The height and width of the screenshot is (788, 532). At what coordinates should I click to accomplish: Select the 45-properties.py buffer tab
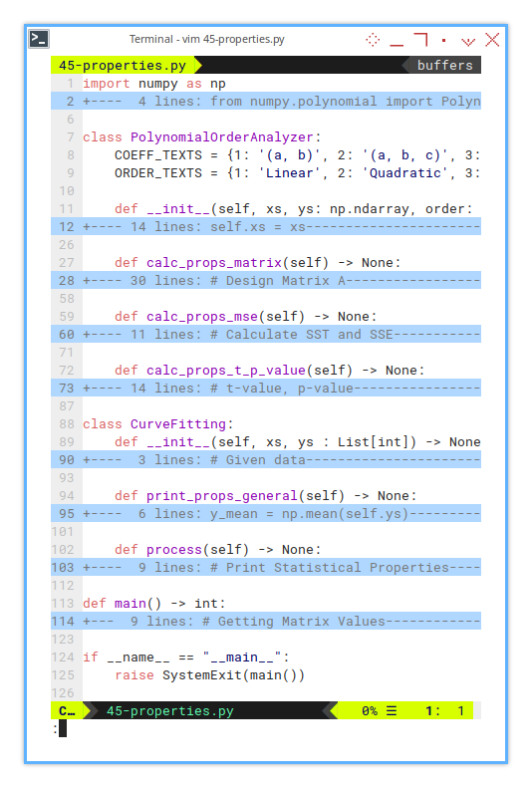[123, 66]
